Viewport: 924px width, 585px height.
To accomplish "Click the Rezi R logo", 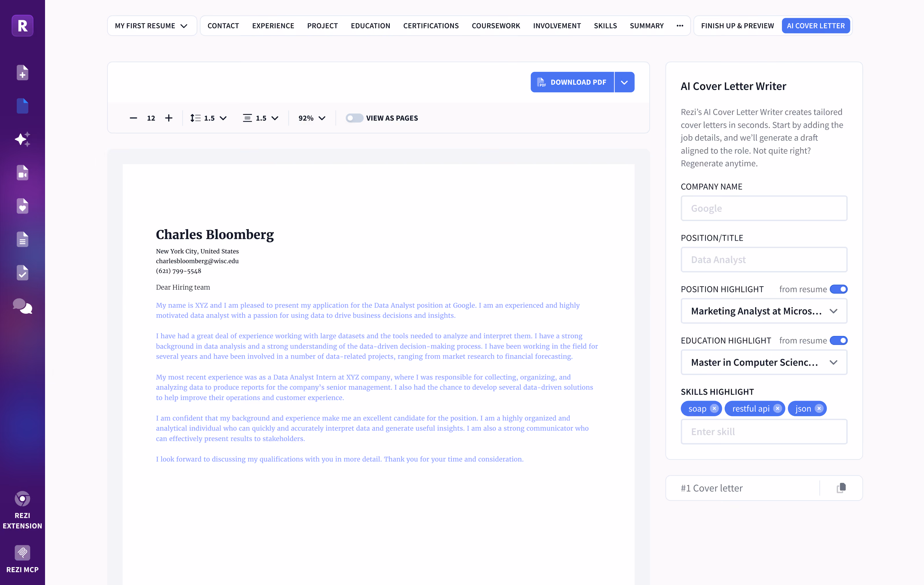I will click(22, 26).
